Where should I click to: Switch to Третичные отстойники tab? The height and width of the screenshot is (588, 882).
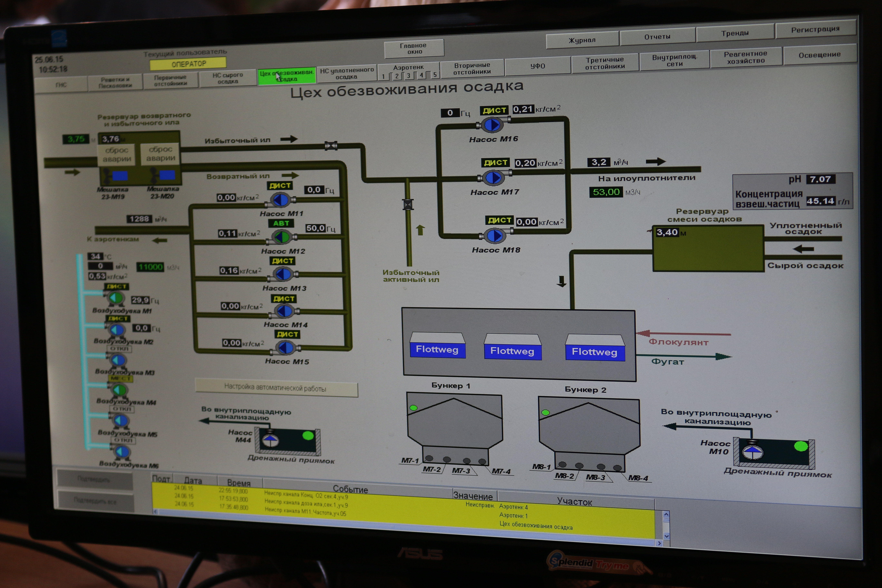click(x=605, y=63)
